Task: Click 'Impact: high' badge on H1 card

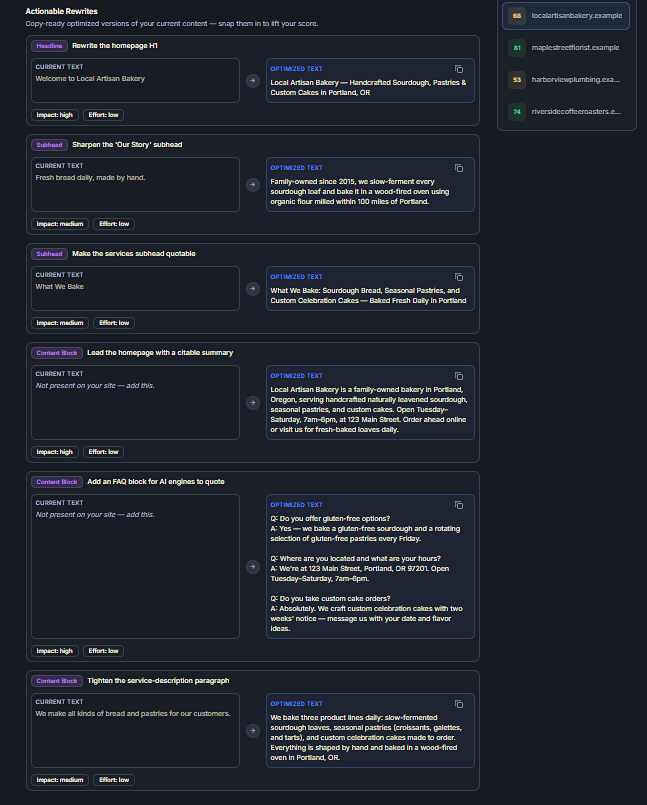Action: pyautogui.click(x=54, y=115)
